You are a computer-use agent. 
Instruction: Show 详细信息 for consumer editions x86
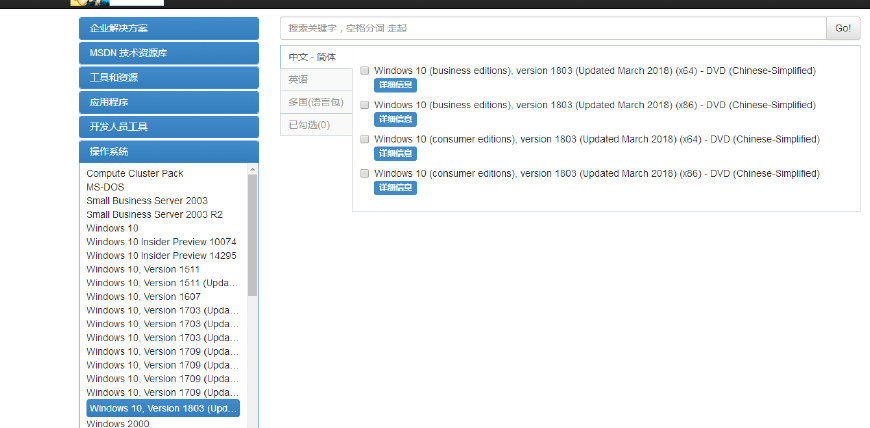click(x=395, y=188)
